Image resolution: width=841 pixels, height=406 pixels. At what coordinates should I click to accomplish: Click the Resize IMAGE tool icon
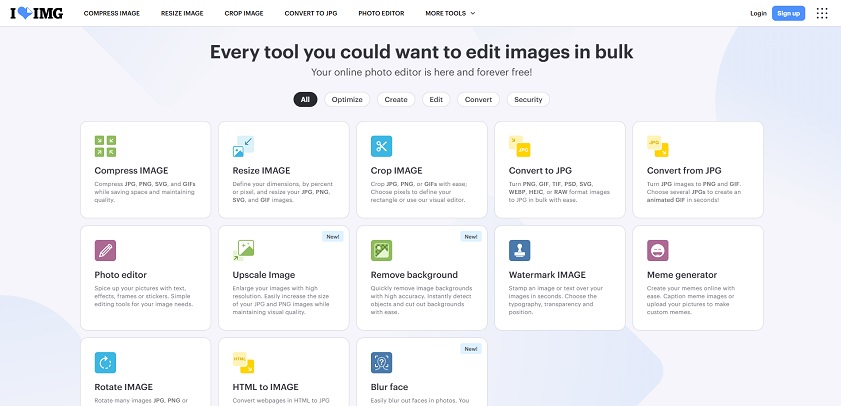pos(243,146)
